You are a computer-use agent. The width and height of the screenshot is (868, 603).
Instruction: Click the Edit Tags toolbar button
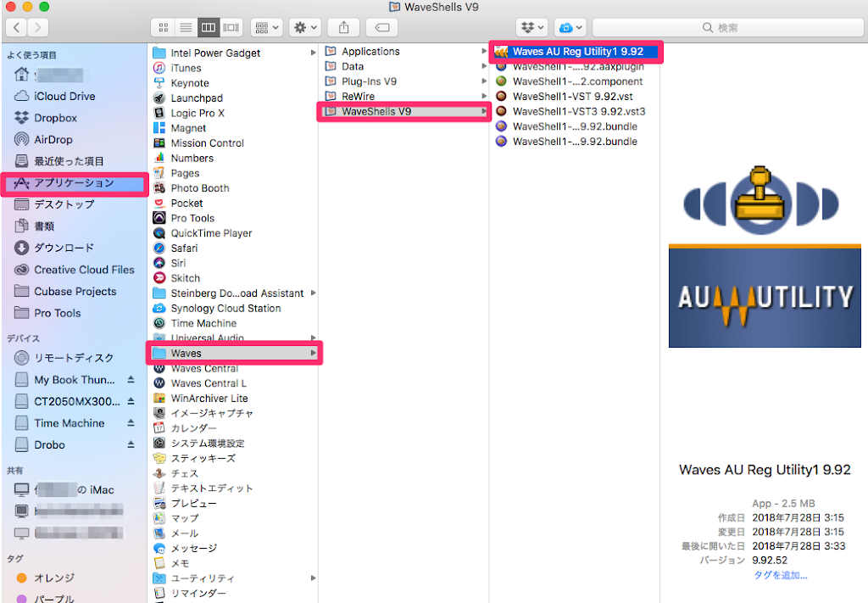(x=382, y=27)
